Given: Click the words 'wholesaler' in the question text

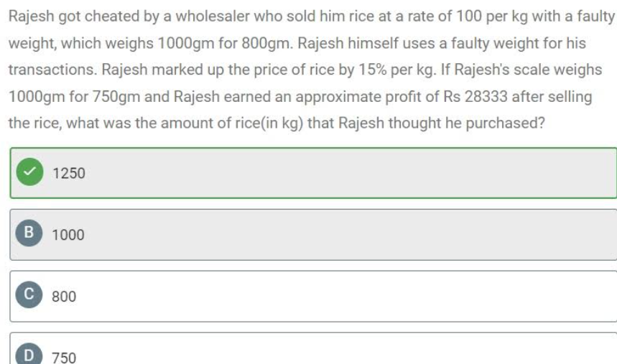Looking at the screenshot, I should (x=213, y=16).
